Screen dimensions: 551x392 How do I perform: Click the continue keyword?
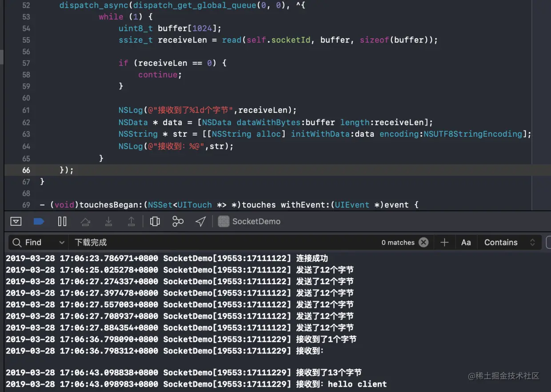[x=158, y=75]
